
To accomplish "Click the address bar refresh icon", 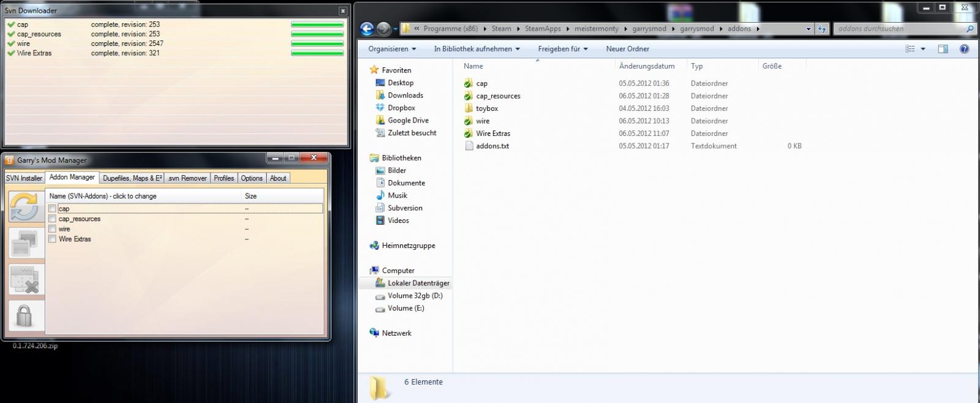I will [x=822, y=29].
